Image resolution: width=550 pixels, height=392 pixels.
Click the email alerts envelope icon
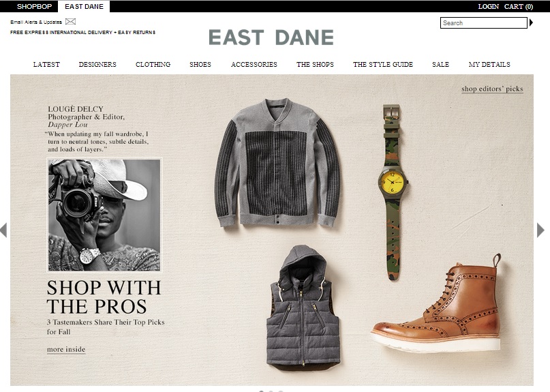pyautogui.click(x=70, y=22)
